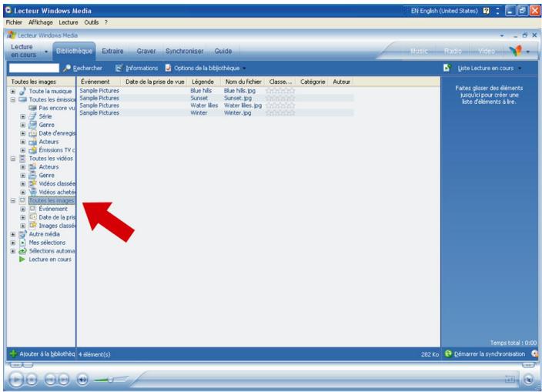Set star rating for Sunset.jpg row
Screen dimensions: 542x392
[x=280, y=98]
